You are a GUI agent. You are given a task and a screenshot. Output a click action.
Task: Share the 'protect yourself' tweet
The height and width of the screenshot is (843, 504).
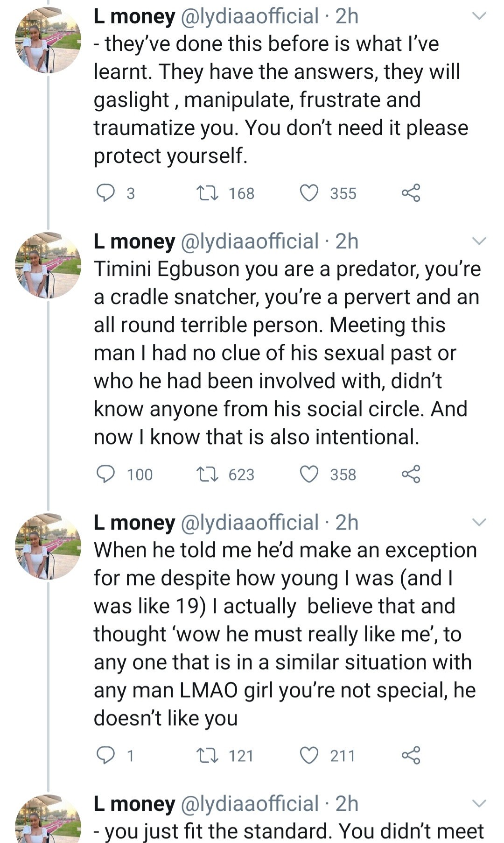tap(411, 193)
